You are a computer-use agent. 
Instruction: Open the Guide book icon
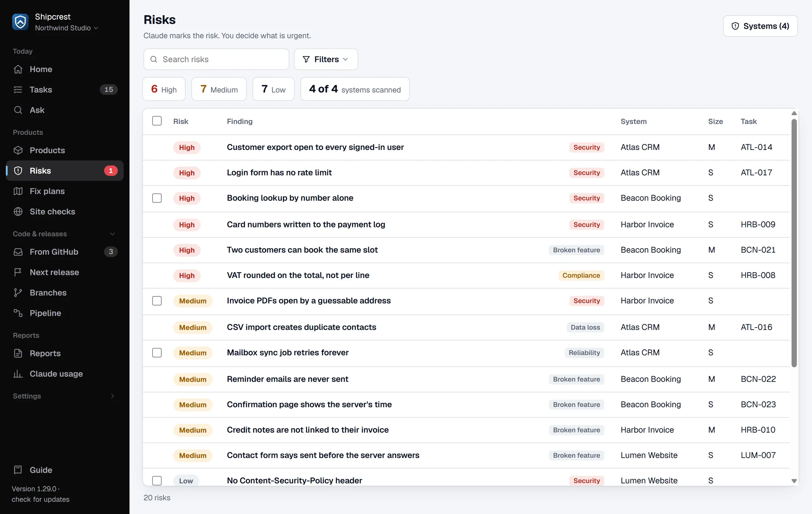(18, 470)
